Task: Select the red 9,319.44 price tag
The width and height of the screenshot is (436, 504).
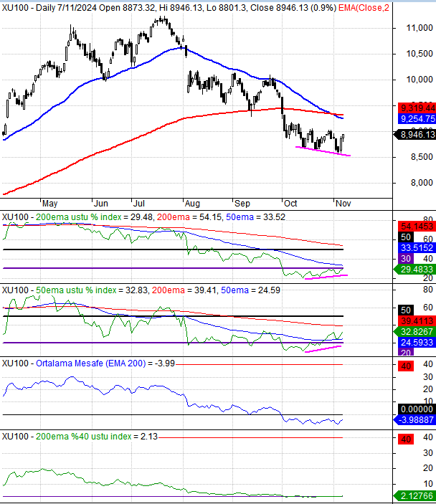Action: pyautogui.click(x=417, y=108)
